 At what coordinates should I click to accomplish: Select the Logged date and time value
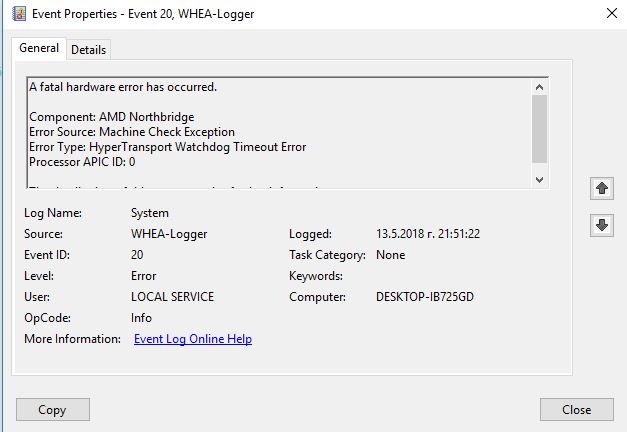click(x=429, y=234)
